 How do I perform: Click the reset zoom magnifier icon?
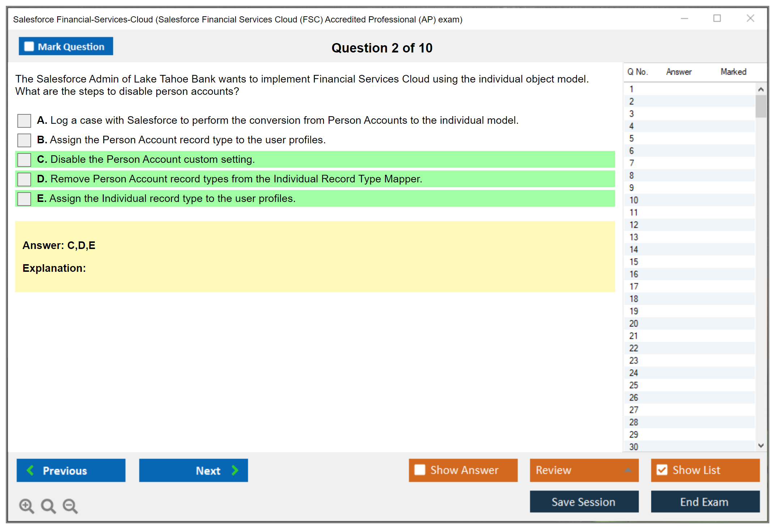coord(48,506)
